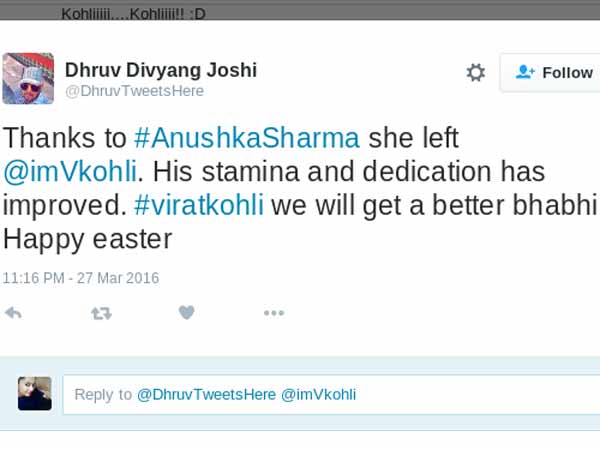Image resolution: width=600 pixels, height=450 pixels.
Task: Open the @imVkohli mention in tweet text
Action: click(x=70, y=171)
